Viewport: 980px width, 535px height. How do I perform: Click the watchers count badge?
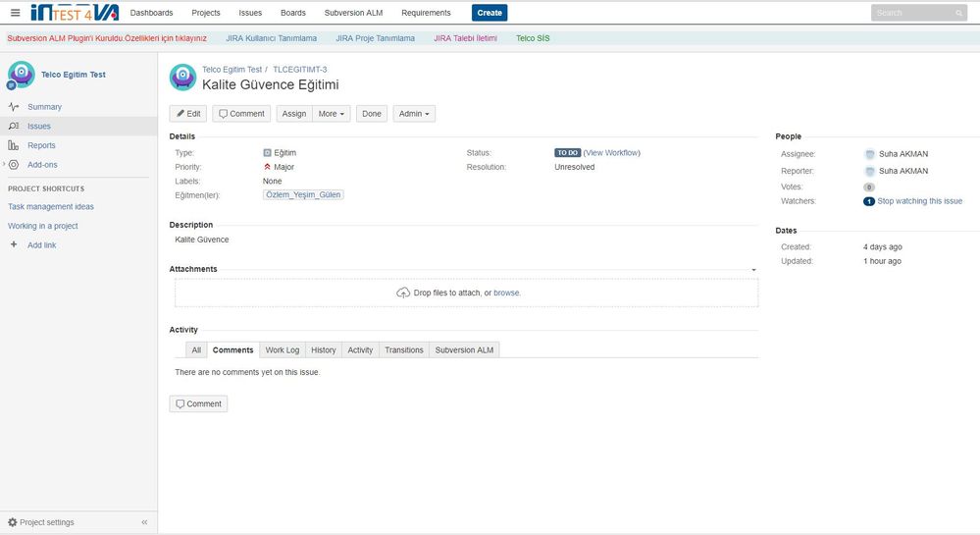click(869, 201)
